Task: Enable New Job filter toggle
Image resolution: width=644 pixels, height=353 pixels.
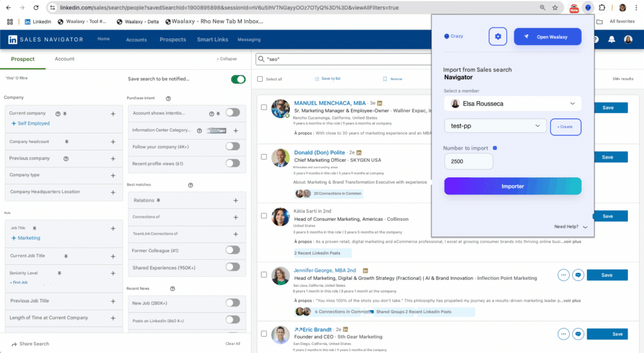Action: point(233,303)
